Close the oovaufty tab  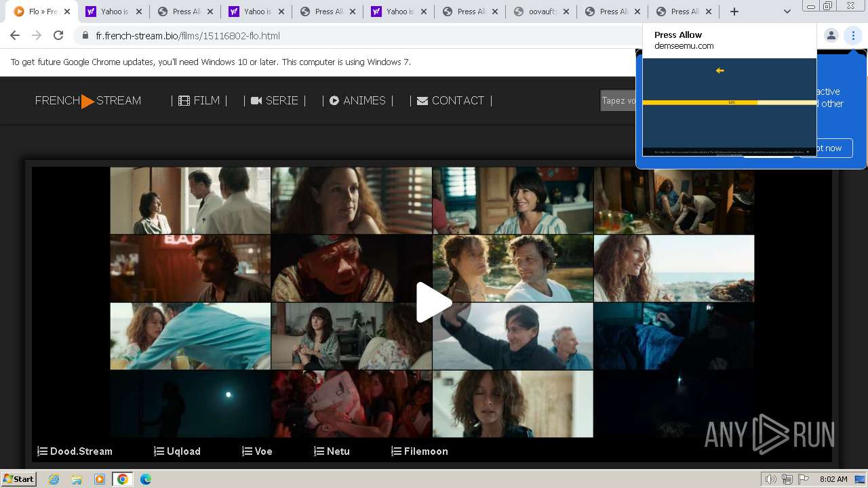[567, 12]
